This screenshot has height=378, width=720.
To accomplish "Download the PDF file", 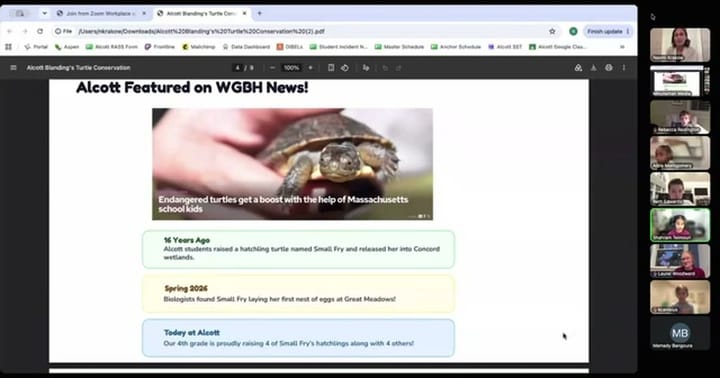I will pos(594,68).
